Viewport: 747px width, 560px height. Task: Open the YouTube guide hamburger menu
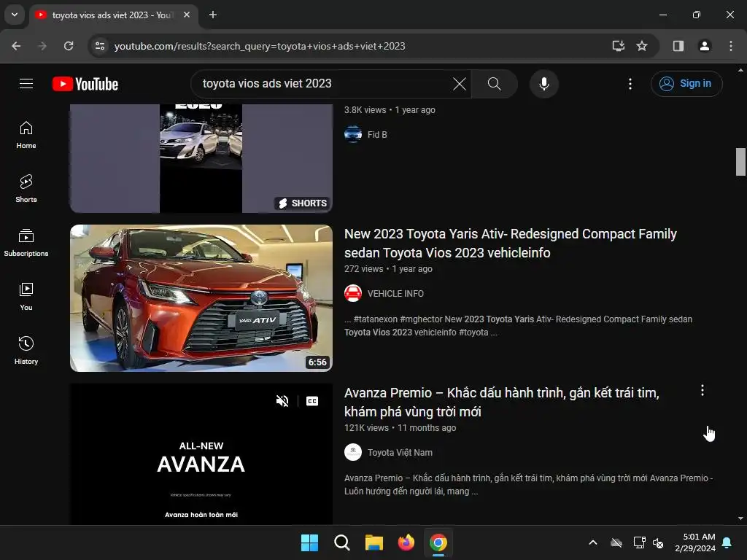26,84
